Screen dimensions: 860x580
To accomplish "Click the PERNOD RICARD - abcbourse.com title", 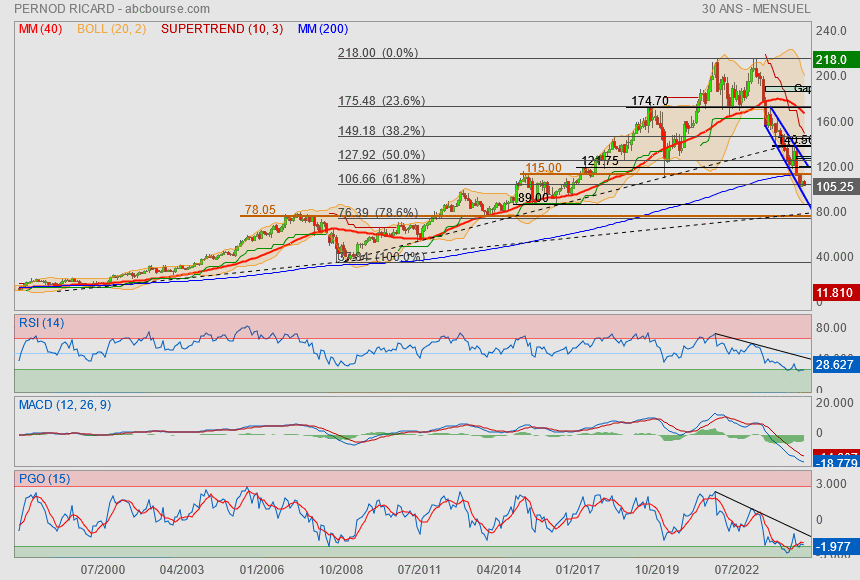I will click(112, 9).
